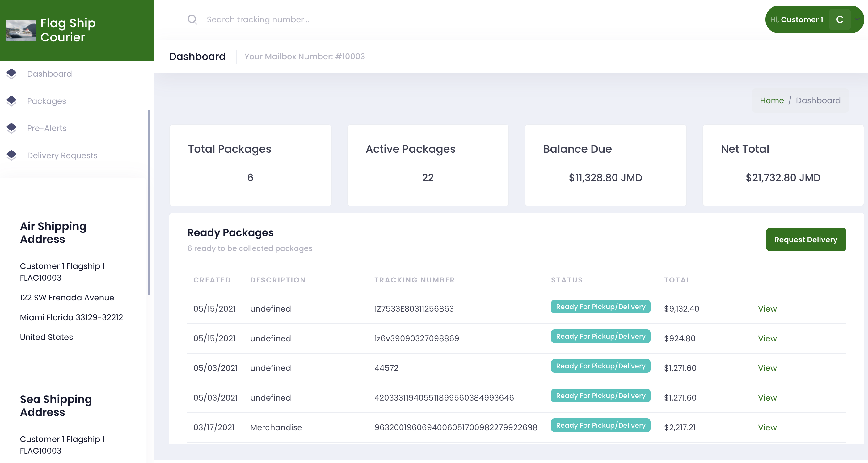Expand the user menu chevron arrow

tap(857, 19)
